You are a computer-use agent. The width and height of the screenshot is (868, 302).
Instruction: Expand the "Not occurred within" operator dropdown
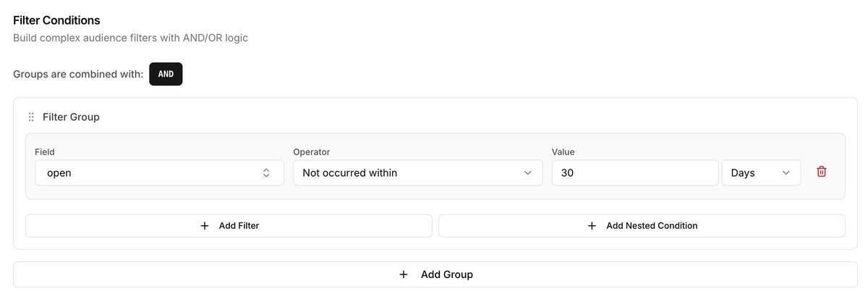[x=418, y=173]
